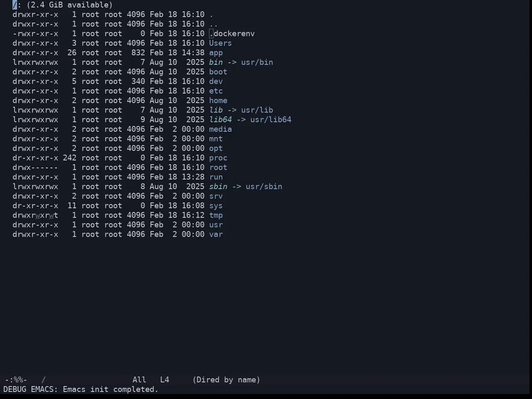Open the run directory
Viewport: 532px width, 399px height.
tap(216, 177)
